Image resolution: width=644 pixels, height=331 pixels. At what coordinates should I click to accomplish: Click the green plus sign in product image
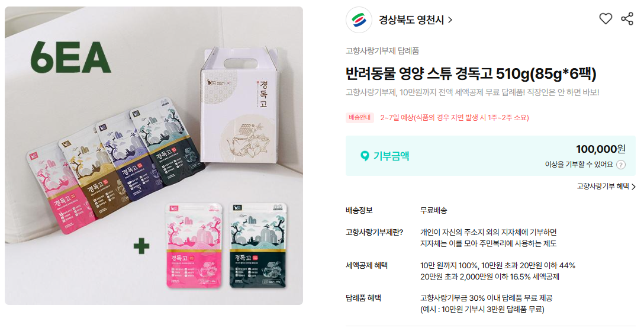click(x=141, y=246)
